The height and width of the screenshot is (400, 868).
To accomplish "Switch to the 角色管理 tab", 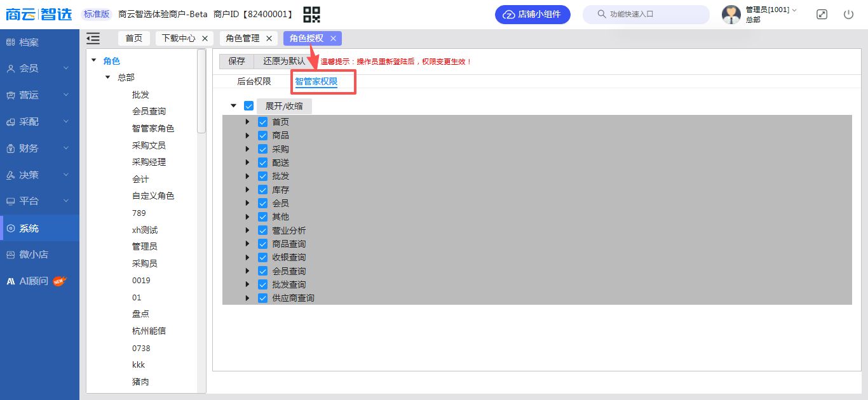I will tap(243, 39).
